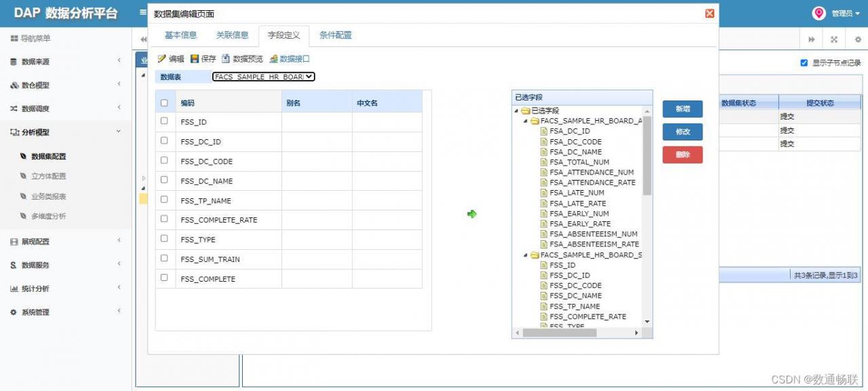
Task: Select the 字段定义 tab
Action: [x=284, y=35]
